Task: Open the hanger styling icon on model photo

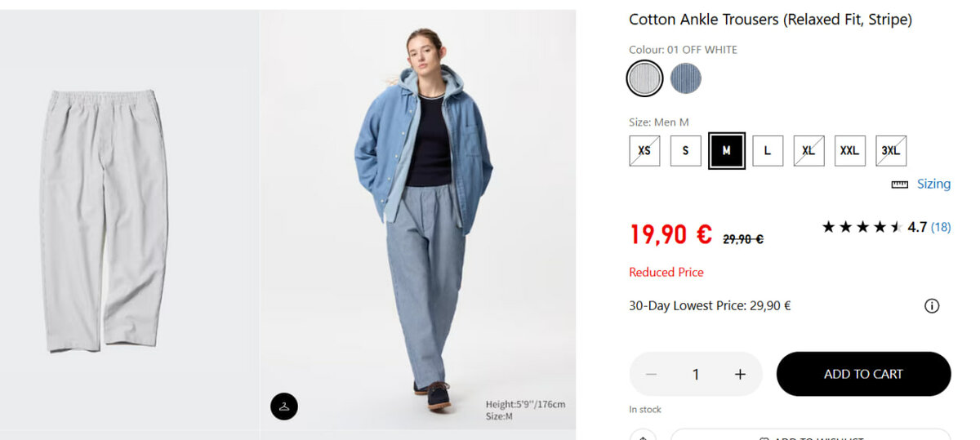Action: point(284,407)
